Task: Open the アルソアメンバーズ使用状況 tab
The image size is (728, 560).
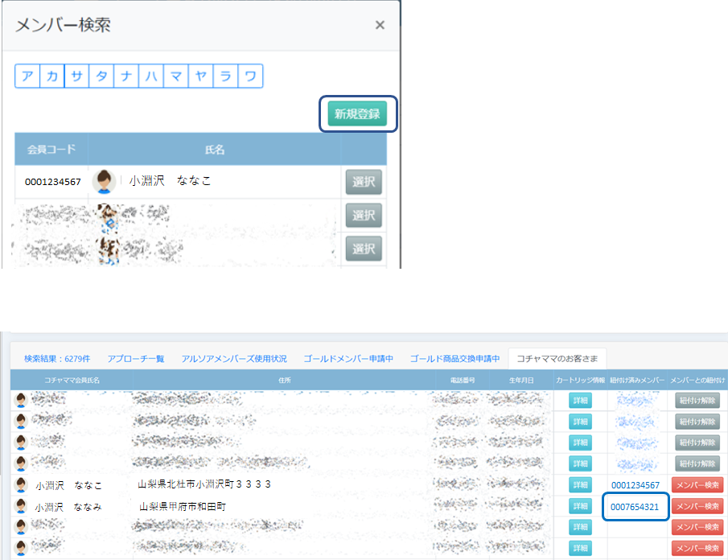Action: [233, 358]
